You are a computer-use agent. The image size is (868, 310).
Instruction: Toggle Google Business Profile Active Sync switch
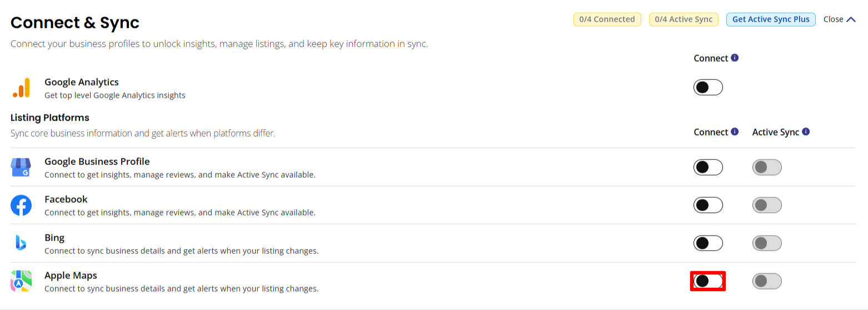pyautogui.click(x=767, y=167)
